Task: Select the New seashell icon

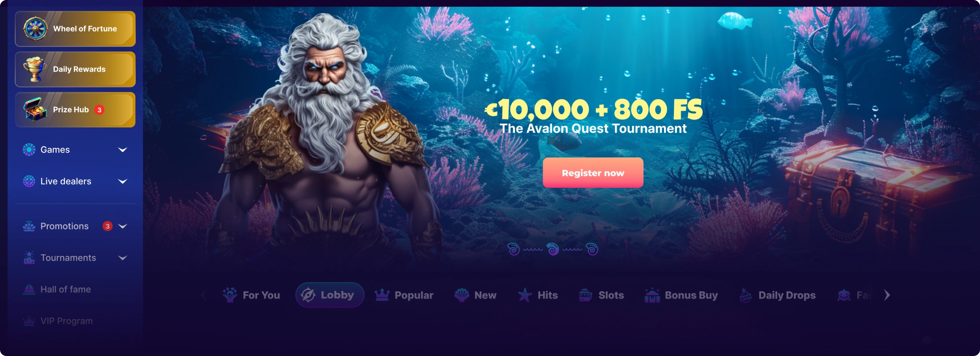Action: click(462, 295)
